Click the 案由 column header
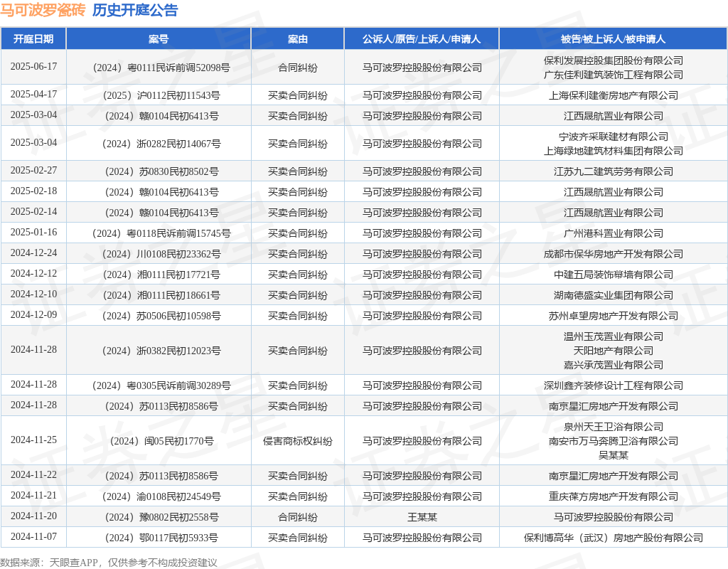The width and height of the screenshot is (728, 569). (298, 39)
